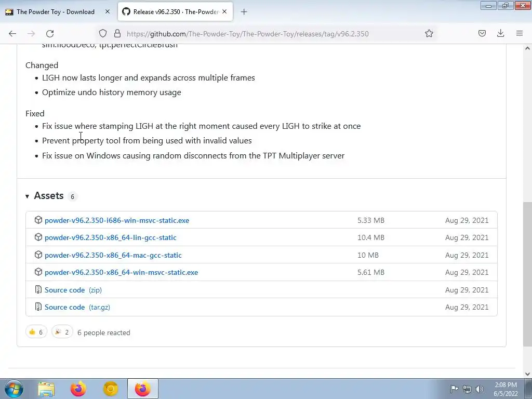Viewport: 532px width, 399px height.
Task: Click the Assets count badge 6
Action: 72,196
